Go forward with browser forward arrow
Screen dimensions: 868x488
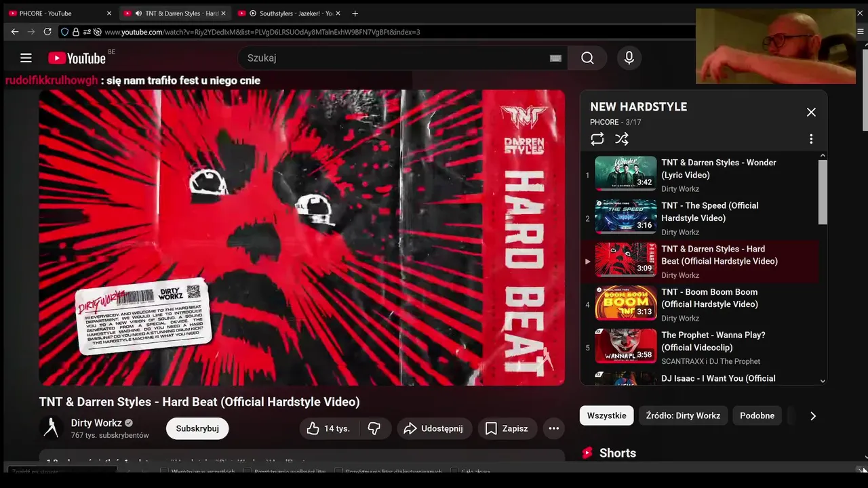tap(31, 32)
